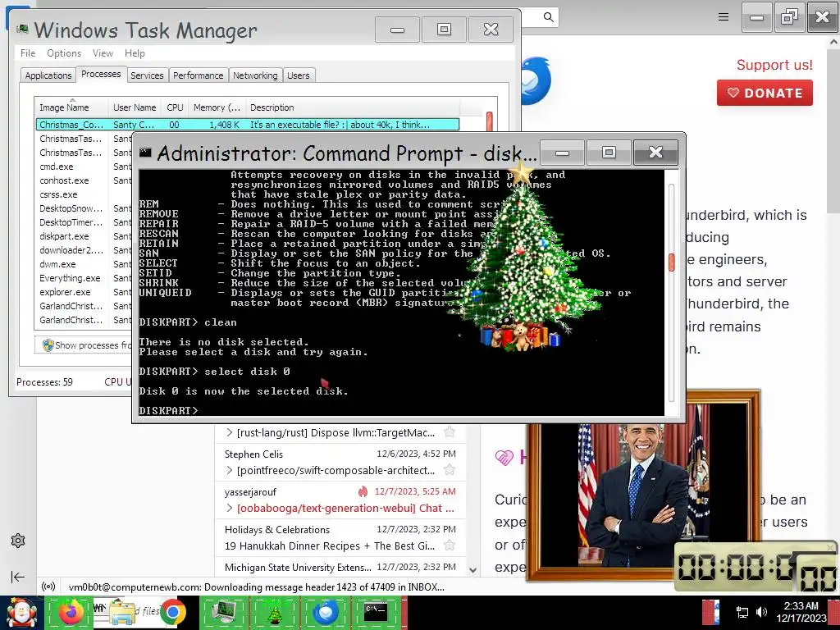
Task: Launch Firefox from the taskbar
Action: coord(71,612)
